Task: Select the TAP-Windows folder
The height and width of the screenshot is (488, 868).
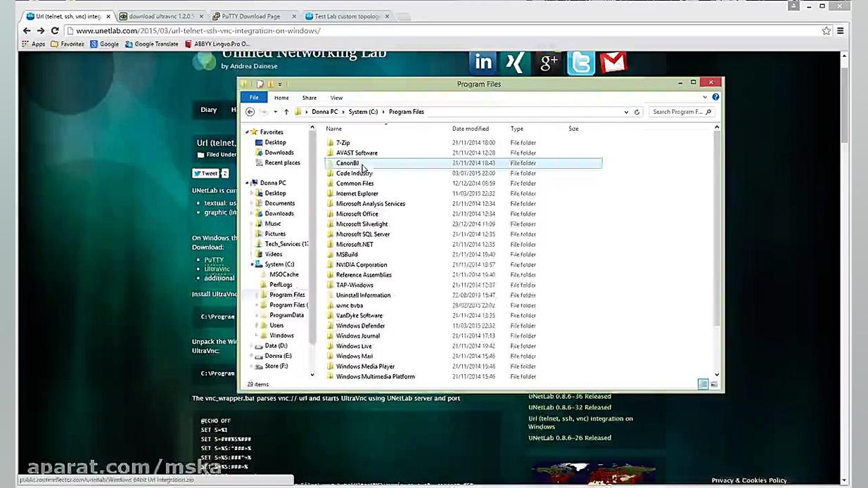Action: pyautogui.click(x=354, y=285)
